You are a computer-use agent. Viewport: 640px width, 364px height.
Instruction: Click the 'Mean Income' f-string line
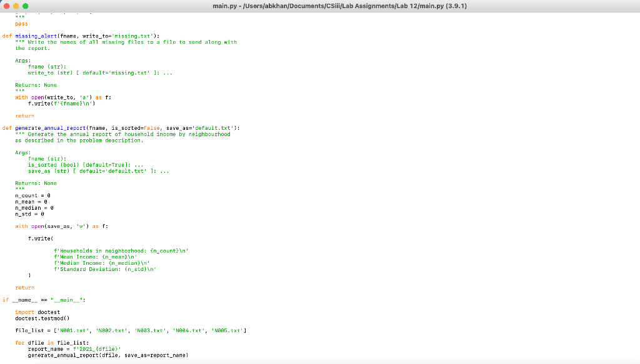coord(96,257)
